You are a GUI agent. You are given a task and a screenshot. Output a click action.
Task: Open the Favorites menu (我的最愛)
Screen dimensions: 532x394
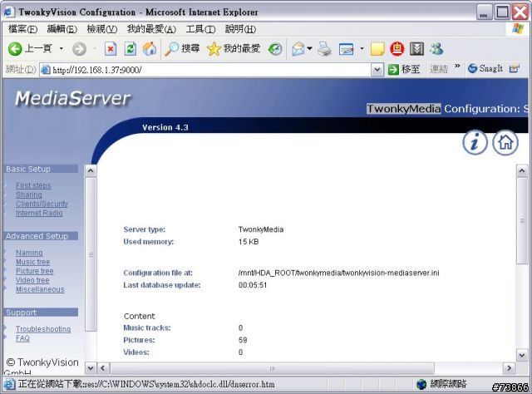click(x=151, y=29)
